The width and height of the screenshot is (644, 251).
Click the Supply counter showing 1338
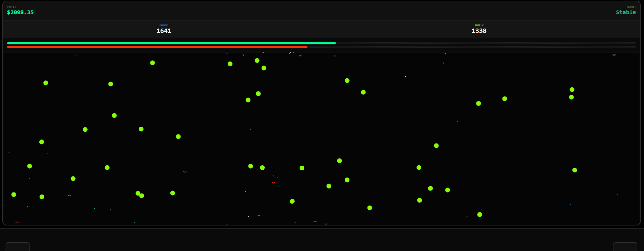pos(479,31)
